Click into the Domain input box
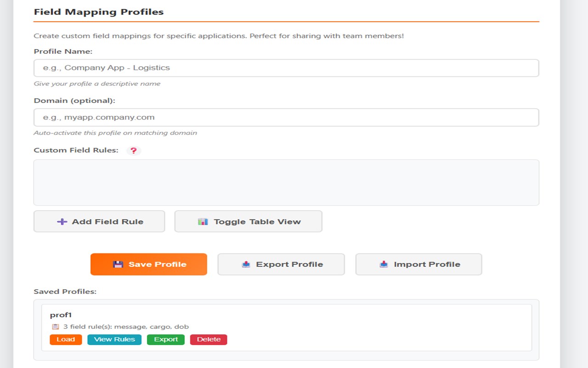The image size is (588, 368). 286,117
